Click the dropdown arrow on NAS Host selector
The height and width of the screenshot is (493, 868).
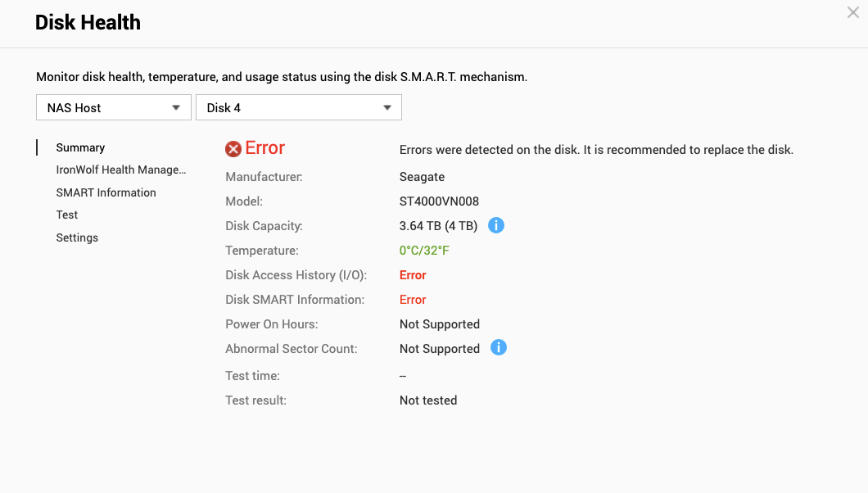[175, 107]
